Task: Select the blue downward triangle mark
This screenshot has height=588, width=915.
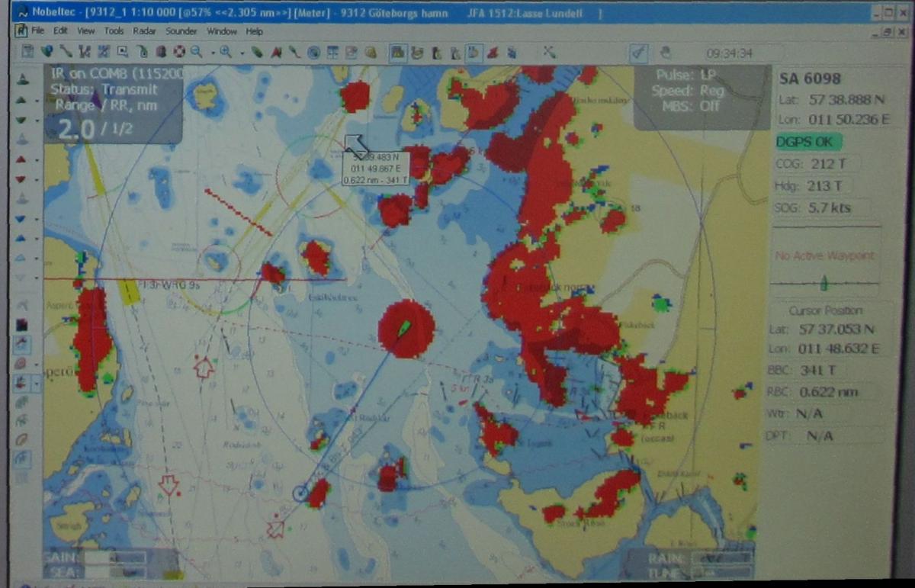Action: pos(21,218)
